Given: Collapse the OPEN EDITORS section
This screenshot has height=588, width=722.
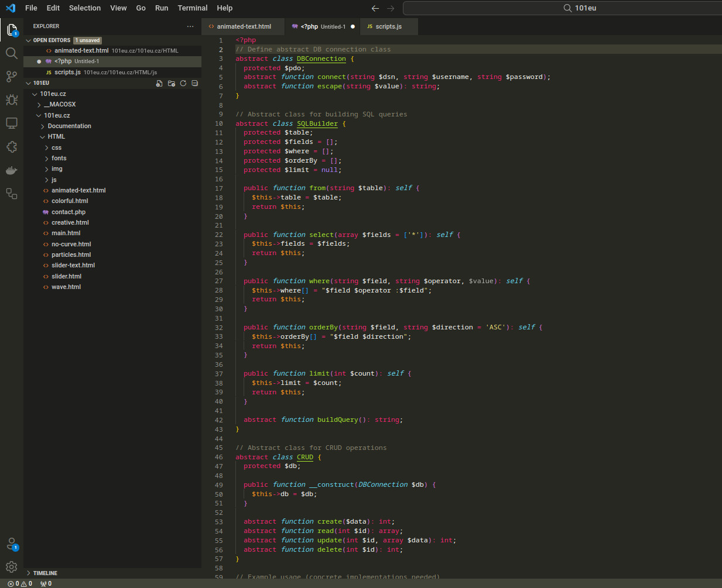Looking at the screenshot, I should [51, 40].
